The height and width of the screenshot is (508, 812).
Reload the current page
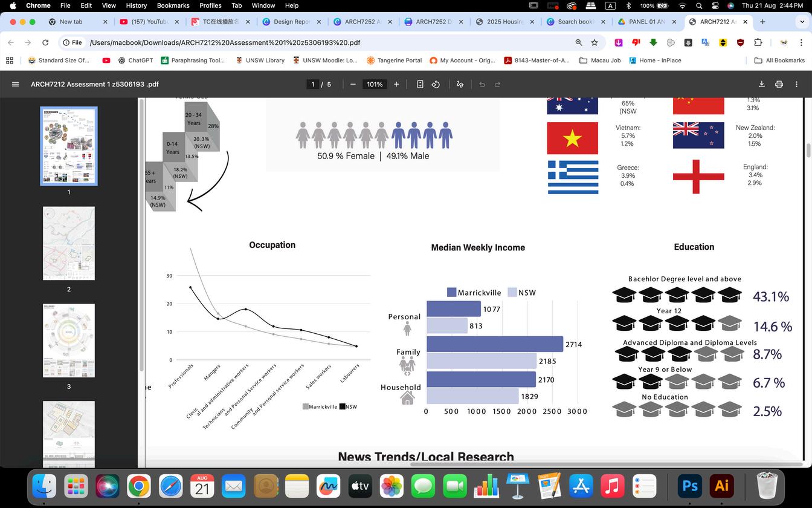45,42
